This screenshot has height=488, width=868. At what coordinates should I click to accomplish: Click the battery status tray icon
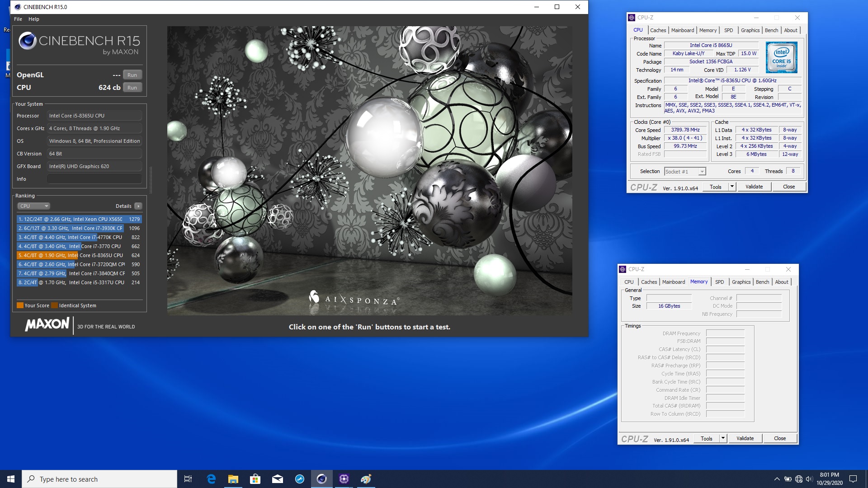point(788,479)
